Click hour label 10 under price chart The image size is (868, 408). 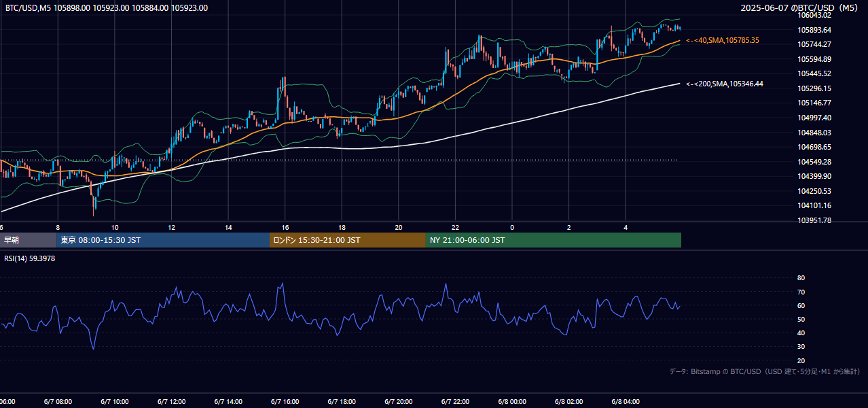click(x=115, y=227)
